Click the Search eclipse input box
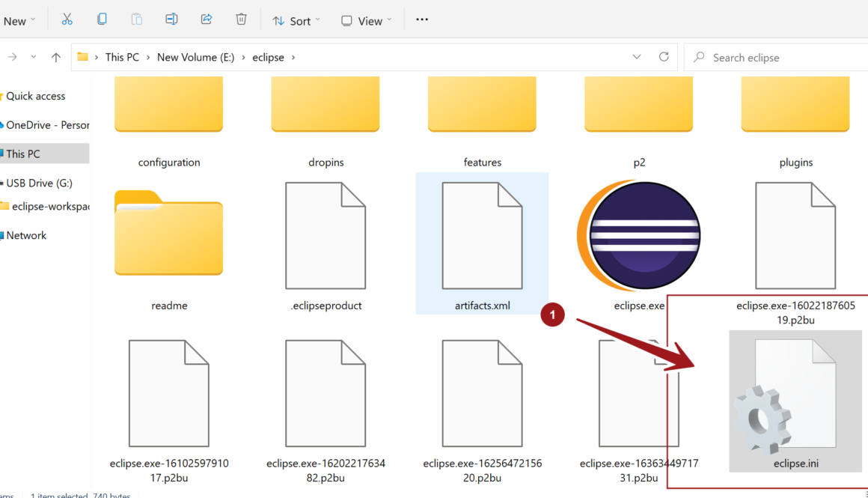The width and height of the screenshot is (868, 498). pyautogui.click(x=778, y=57)
